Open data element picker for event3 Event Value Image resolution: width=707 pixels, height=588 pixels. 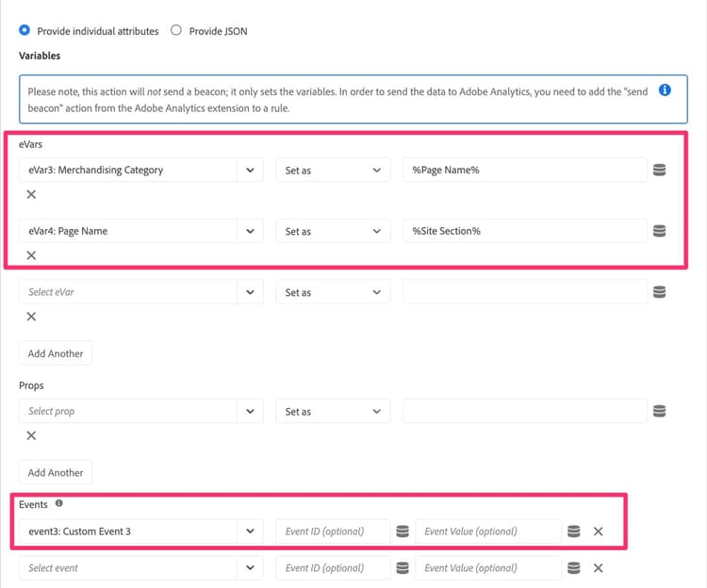(x=573, y=531)
